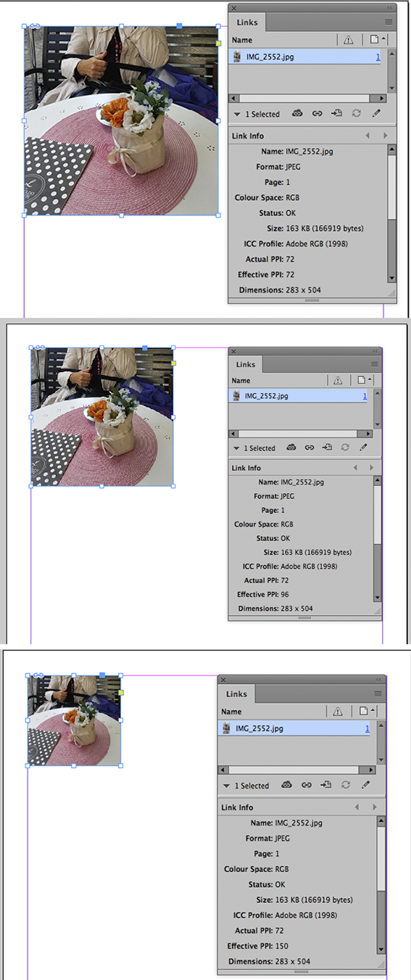411x980 pixels.
Task: Click Edit Original pencil in the Effective PPI 150 panel
Action: click(x=366, y=785)
